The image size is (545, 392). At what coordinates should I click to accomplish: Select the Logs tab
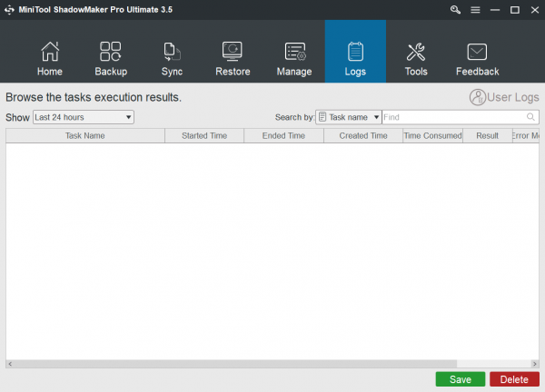coord(355,52)
